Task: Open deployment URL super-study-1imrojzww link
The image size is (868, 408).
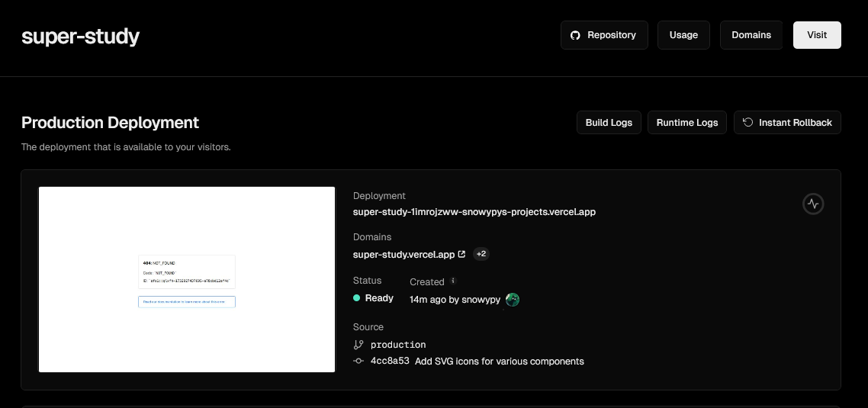Action: [474, 211]
